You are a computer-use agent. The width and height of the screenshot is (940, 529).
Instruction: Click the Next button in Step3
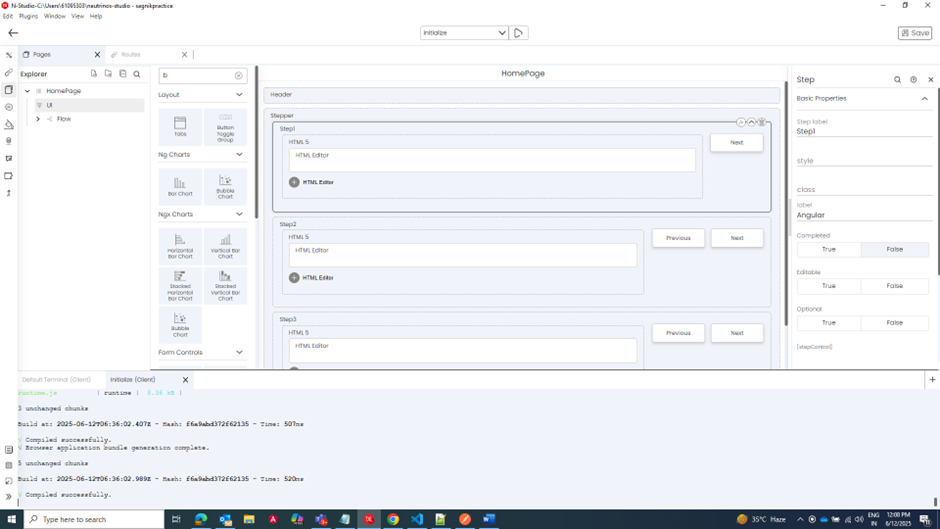coord(737,333)
